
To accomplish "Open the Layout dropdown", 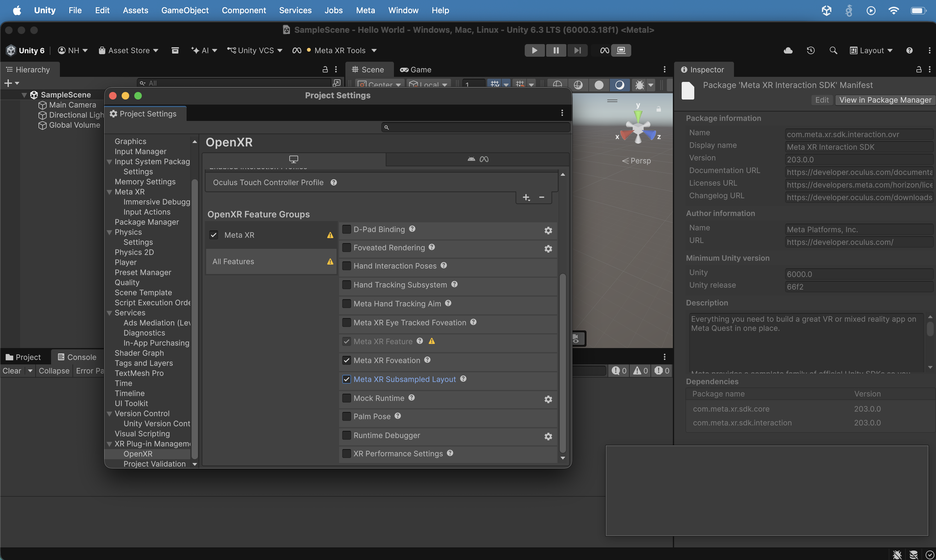I will (871, 50).
